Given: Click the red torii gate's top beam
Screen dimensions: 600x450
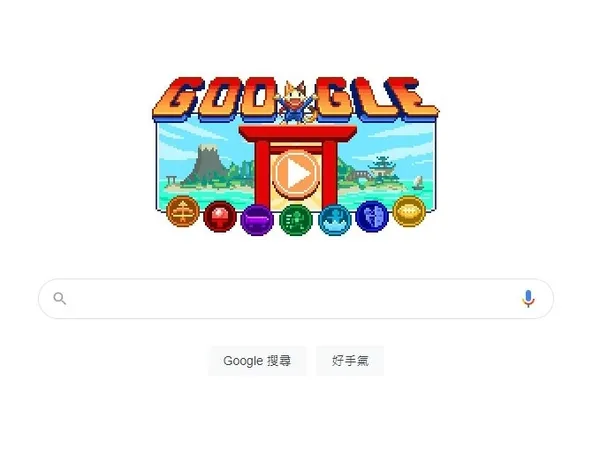Looking at the screenshot, I should [298, 134].
